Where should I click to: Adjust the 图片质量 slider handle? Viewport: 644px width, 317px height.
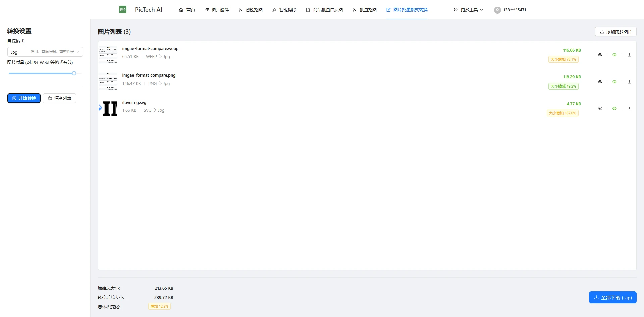tap(74, 73)
